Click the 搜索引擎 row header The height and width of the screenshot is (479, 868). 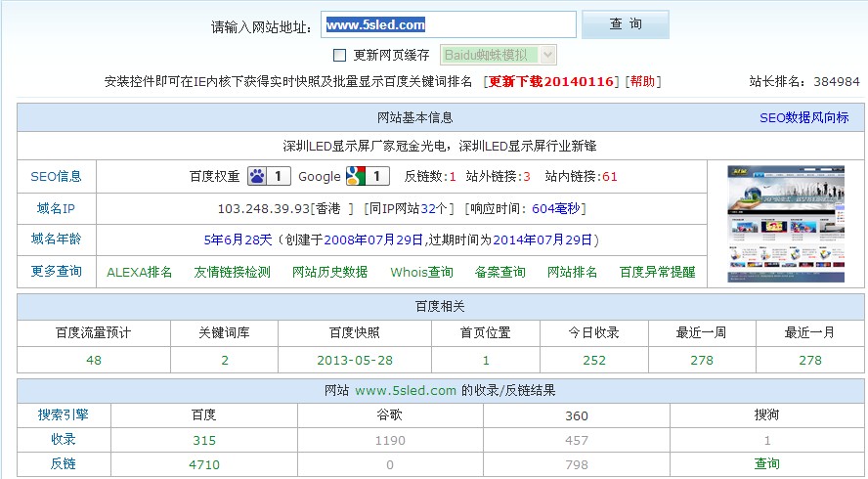(64, 414)
